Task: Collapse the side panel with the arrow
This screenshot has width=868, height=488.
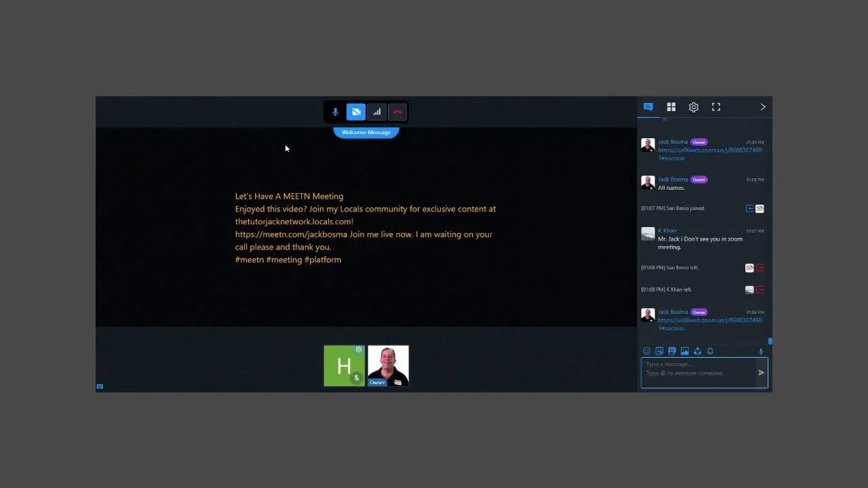Action: click(763, 107)
